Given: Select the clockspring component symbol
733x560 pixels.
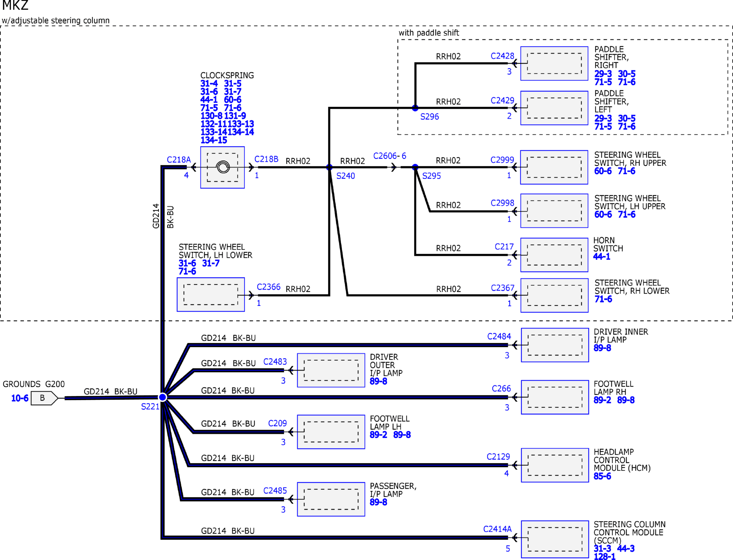Looking at the screenshot, I should pyautogui.click(x=222, y=167).
